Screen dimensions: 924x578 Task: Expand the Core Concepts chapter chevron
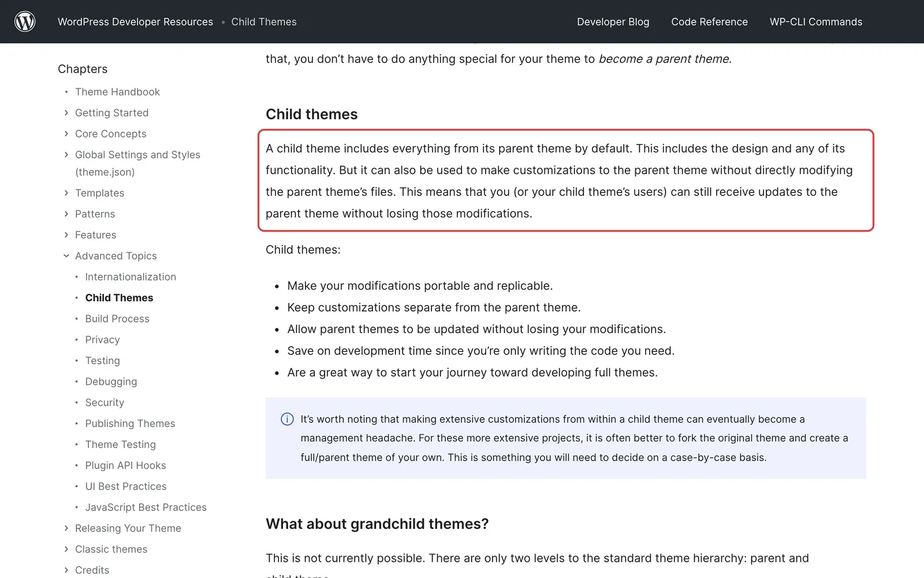[x=66, y=134]
